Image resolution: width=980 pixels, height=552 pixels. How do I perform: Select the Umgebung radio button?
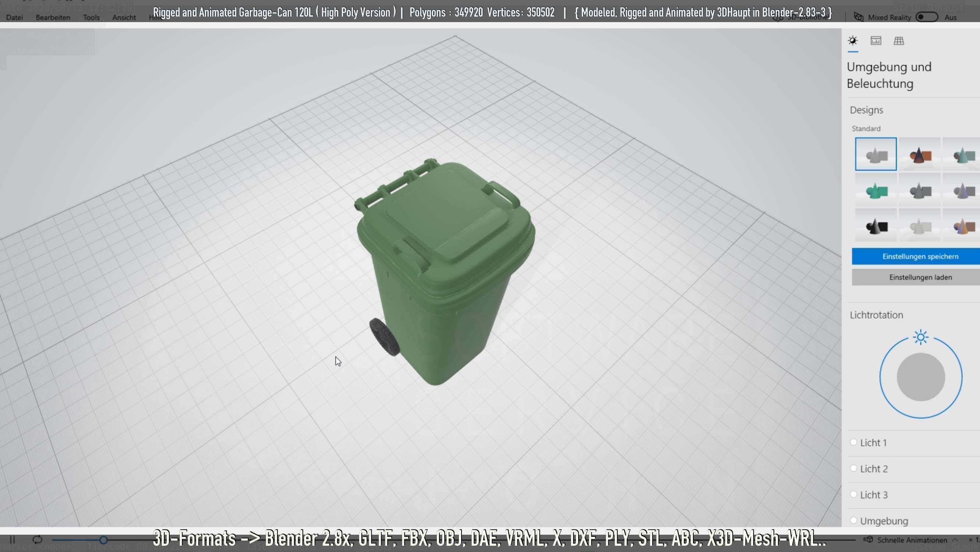click(853, 520)
